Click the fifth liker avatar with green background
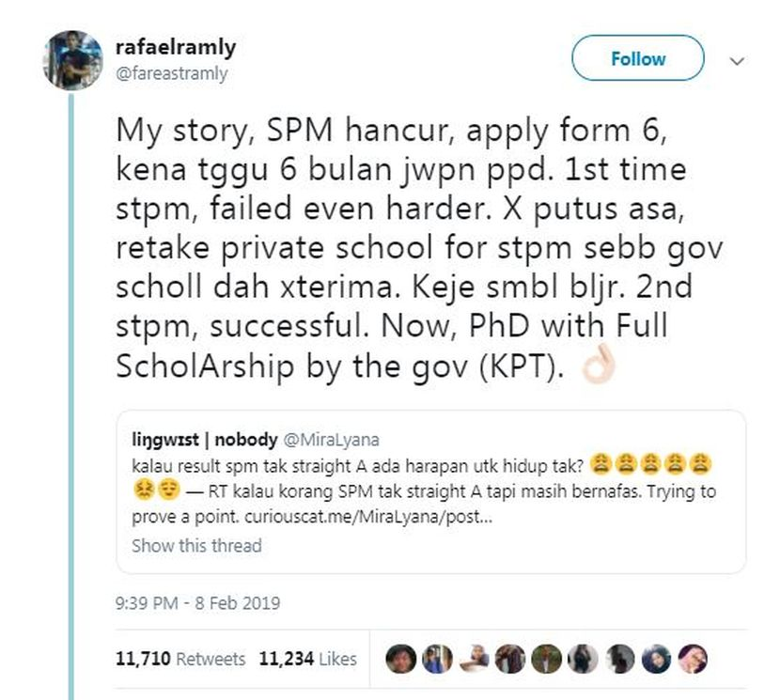Screen dimensions: 780x700 (547, 659)
